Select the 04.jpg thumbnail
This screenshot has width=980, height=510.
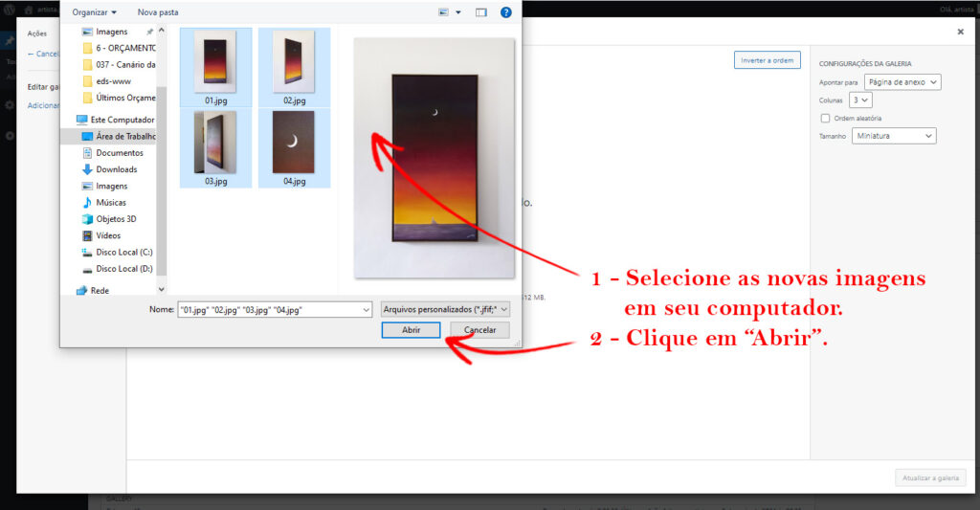(x=294, y=147)
